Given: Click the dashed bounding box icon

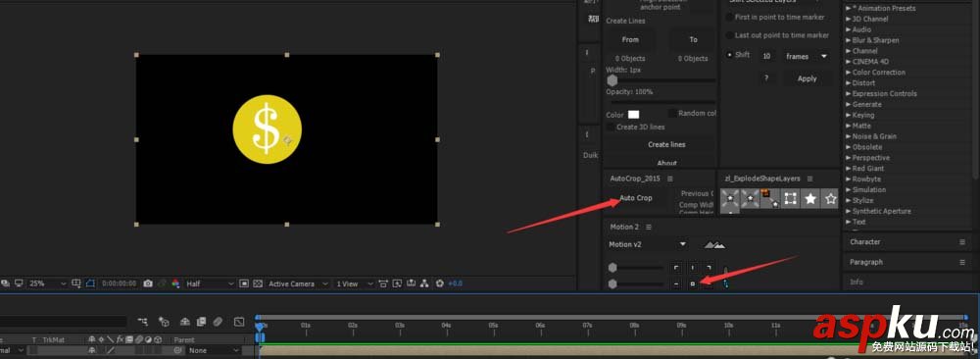Looking at the screenshot, I should [x=790, y=199].
